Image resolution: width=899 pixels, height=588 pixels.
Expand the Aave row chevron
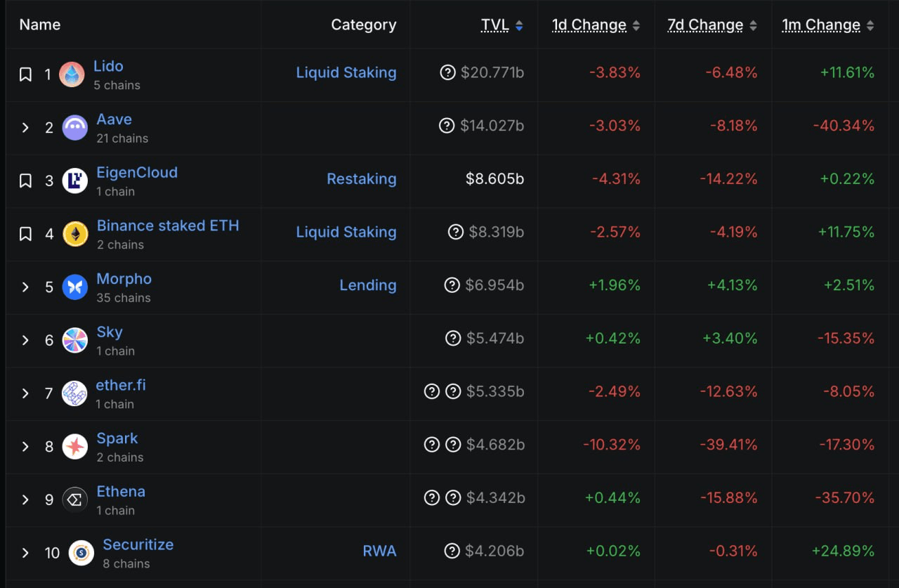pyautogui.click(x=25, y=128)
